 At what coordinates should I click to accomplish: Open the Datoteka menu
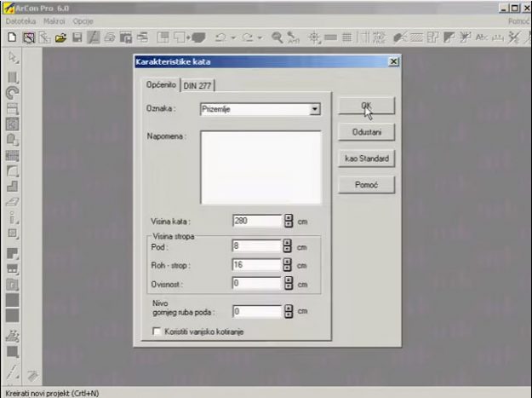click(20, 20)
